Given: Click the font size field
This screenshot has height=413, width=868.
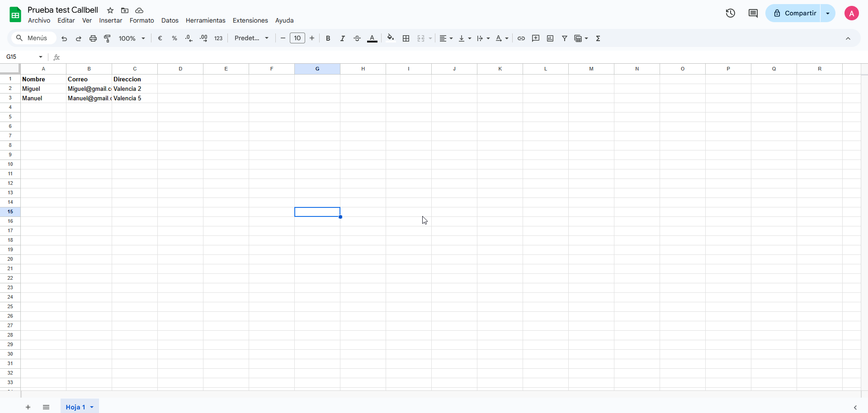Looking at the screenshot, I should point(297,38).
